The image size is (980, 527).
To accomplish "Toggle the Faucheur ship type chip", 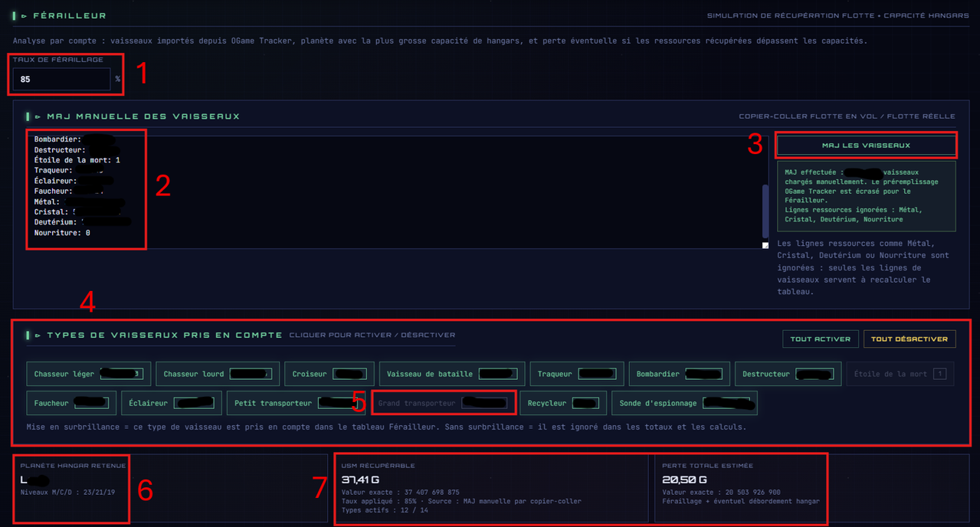I will point(72,403).
